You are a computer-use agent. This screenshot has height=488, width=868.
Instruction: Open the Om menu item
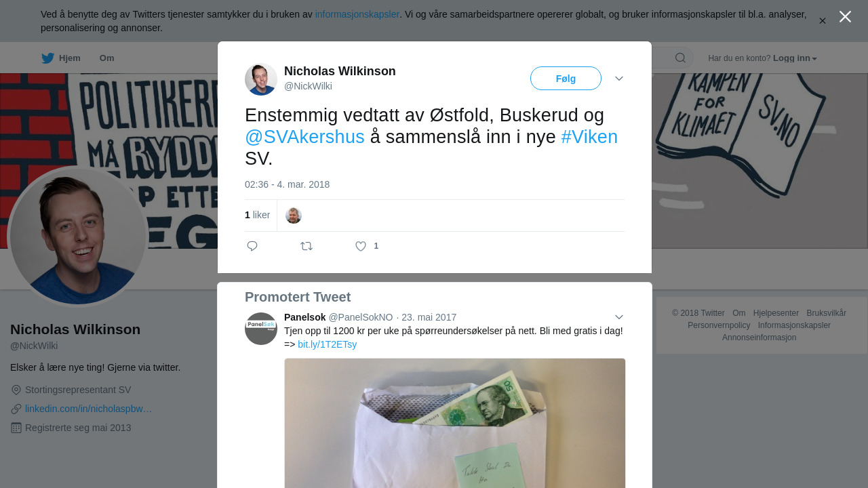106,58
